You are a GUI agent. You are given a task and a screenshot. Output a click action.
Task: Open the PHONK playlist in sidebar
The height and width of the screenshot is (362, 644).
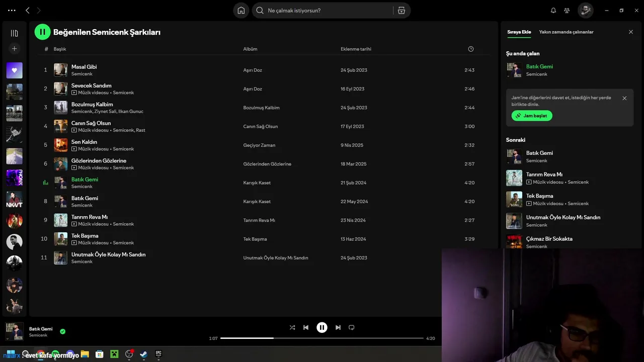[14, 177]
